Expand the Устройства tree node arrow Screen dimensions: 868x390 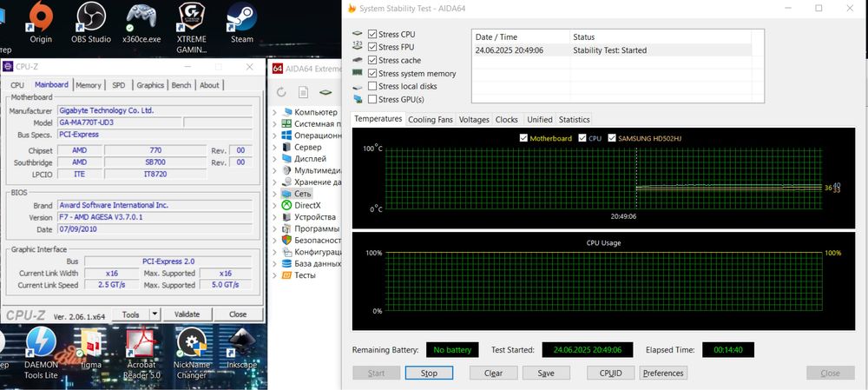[274, 217]
